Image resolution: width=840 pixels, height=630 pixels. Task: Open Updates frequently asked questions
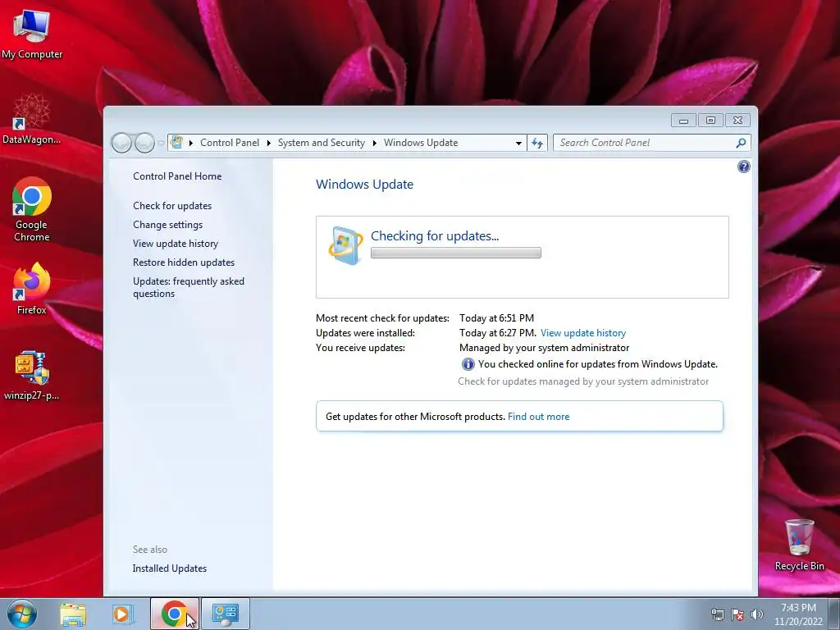click(189, 287)
